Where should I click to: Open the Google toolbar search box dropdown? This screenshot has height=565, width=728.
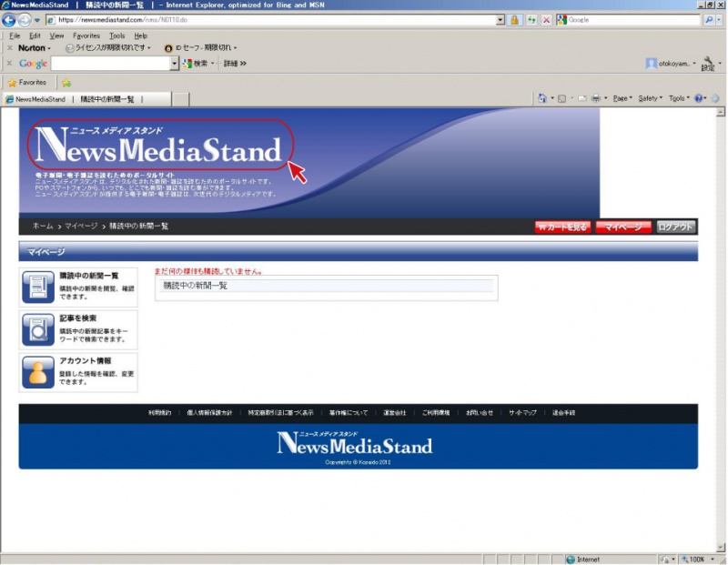[175, 64]
